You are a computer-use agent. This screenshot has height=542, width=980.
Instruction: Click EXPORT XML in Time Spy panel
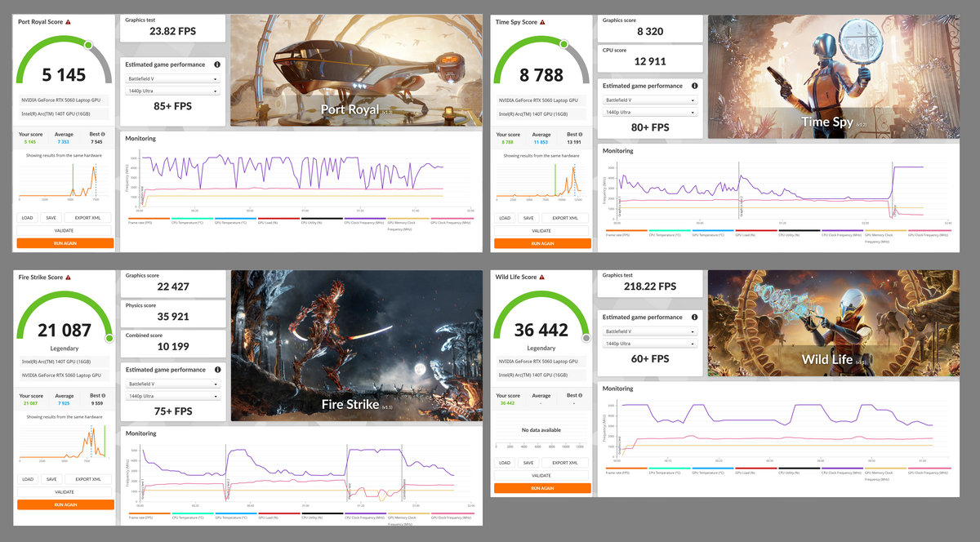tap(566, 218)
